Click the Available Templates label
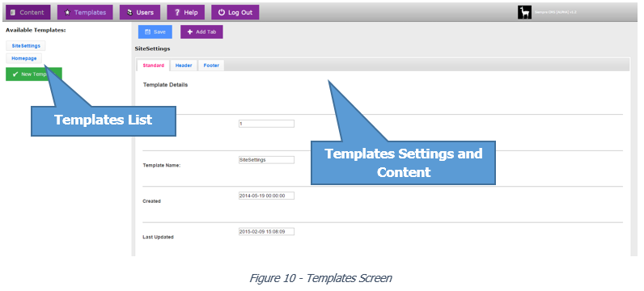 (36, 31)
